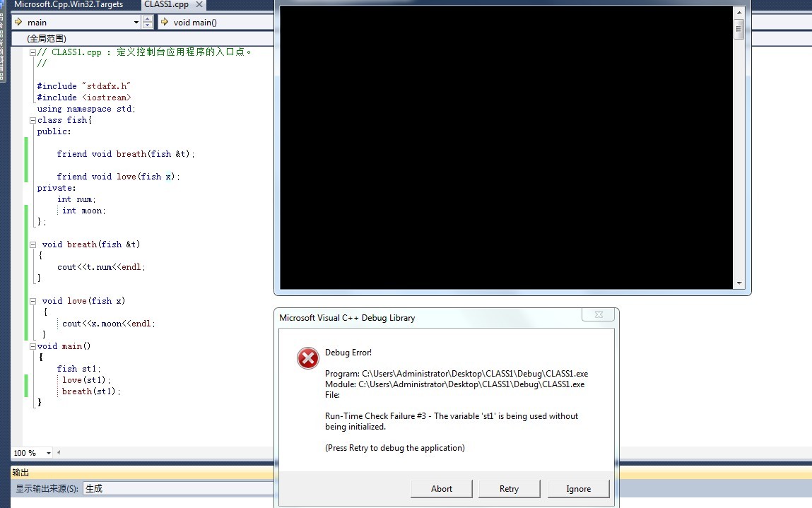The image size is (812, 508).
Task: Click the (全局范围) scope label
Action: coord(47,38)
